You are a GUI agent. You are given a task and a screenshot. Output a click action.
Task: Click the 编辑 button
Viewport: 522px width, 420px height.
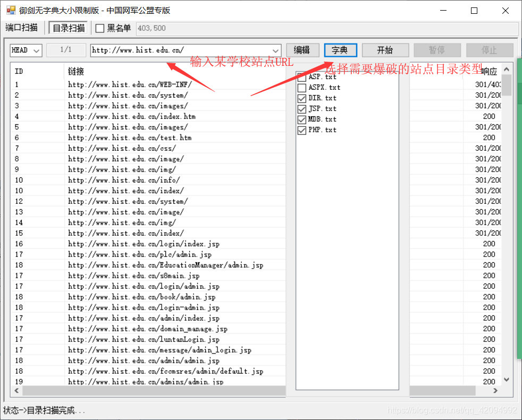[302, 50]
